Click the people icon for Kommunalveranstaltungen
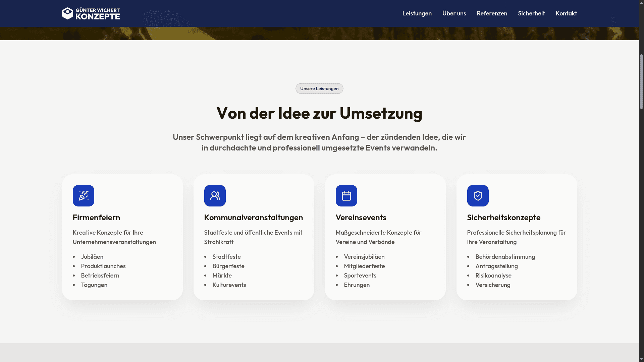 point(215,196)
